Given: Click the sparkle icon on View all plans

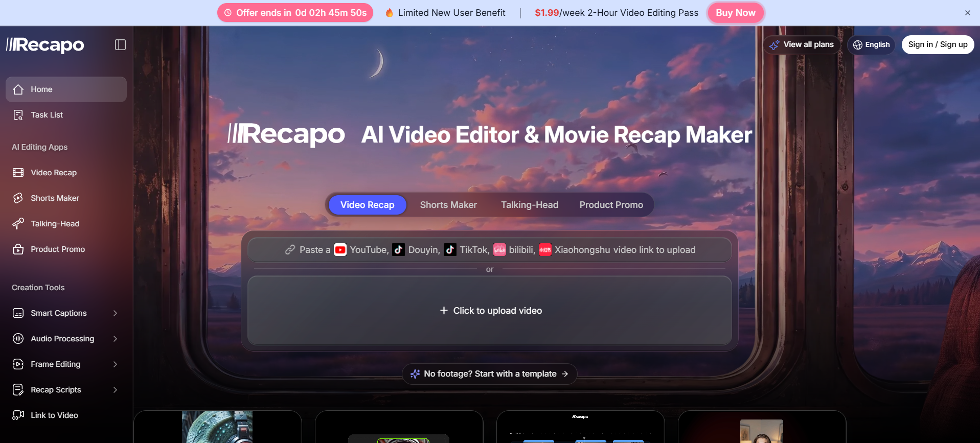Looking at the screenshot, I should [x=774, y=45].
